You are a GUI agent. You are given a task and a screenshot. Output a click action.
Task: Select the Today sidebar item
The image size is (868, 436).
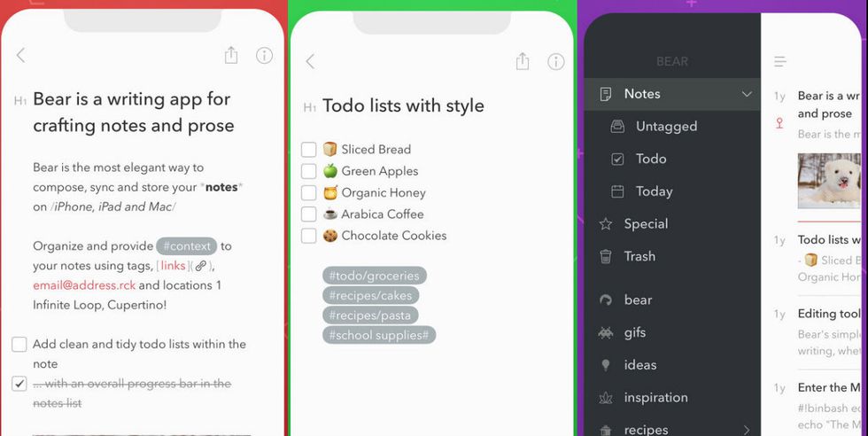coord(654,191)
